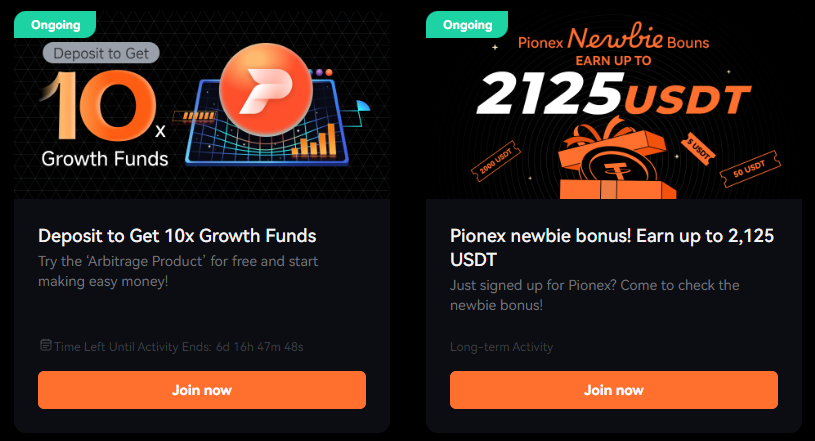Screen dimensions: 815x441
Task: Click the 50 USDT ticket coupon
Action: [x=750, y=168]
